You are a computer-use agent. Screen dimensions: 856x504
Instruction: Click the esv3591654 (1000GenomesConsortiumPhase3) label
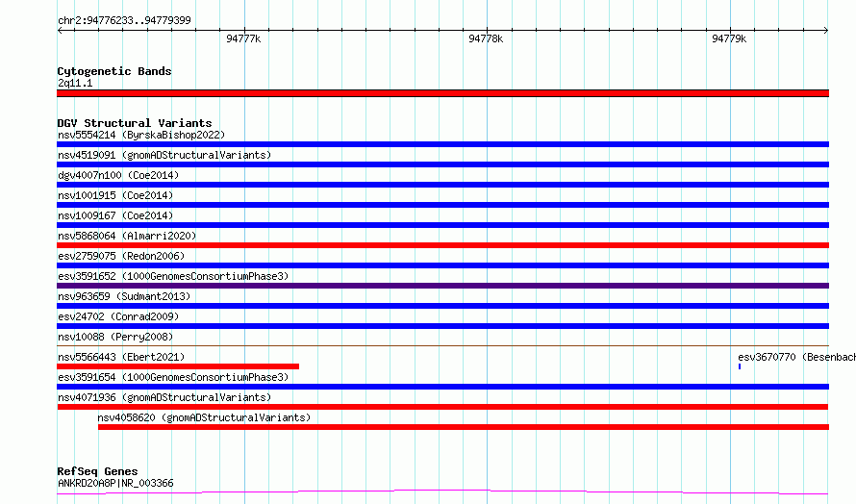[x=173, y=377]
